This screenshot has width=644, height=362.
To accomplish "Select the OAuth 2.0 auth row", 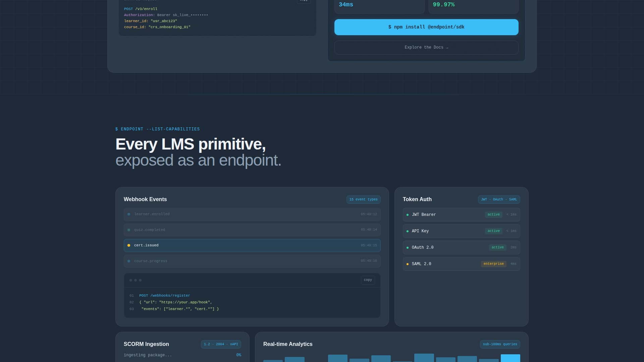I will [461, 248].
